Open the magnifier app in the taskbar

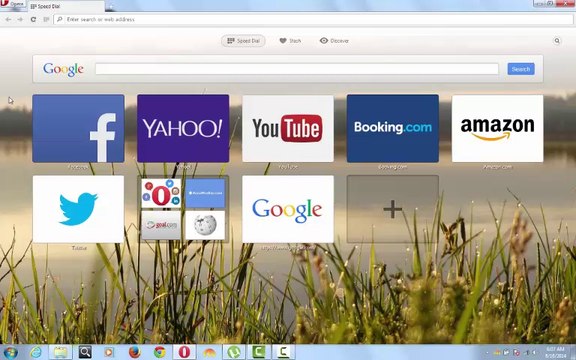85,352
